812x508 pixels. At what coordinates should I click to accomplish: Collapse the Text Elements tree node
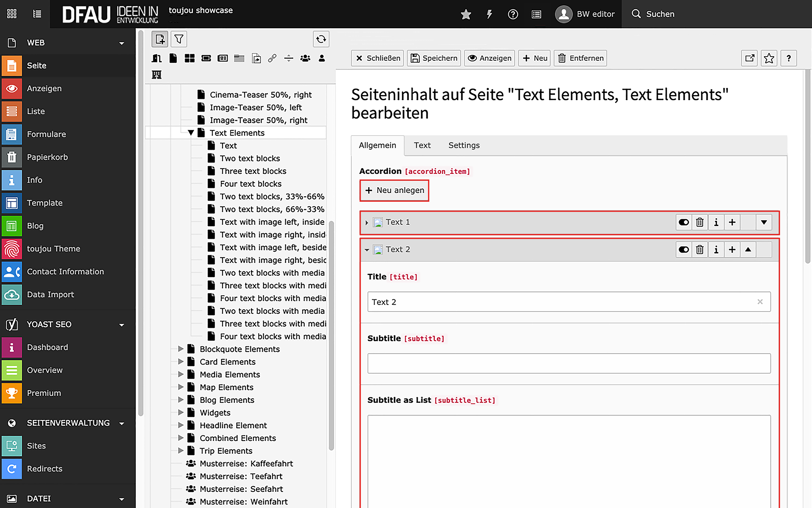click(x=191, y=133)
